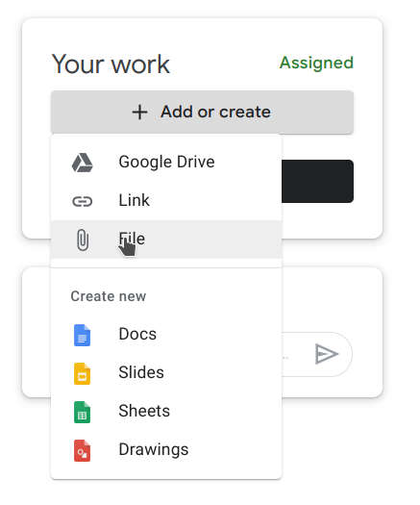Click the chain Link icon
420x505 pixels.
pyautogui.click(x=82, y=202)
